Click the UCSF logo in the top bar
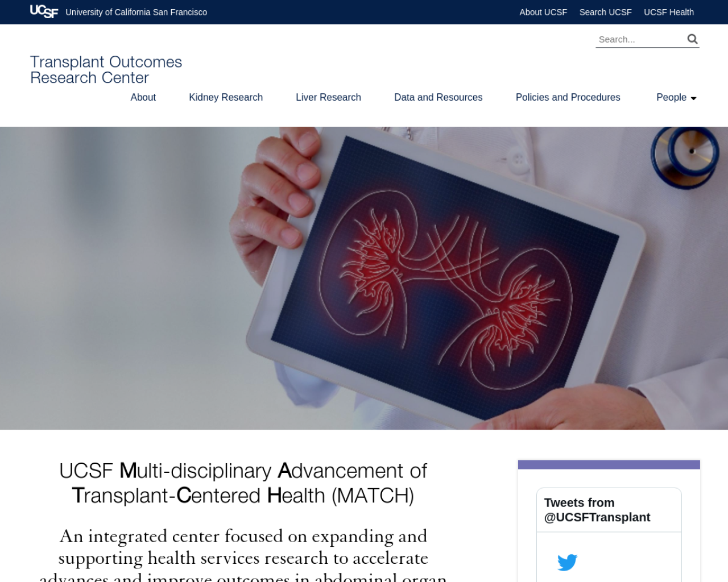Image resolution: width=728 pixels, height=582 pixels. tap(44, 11)
